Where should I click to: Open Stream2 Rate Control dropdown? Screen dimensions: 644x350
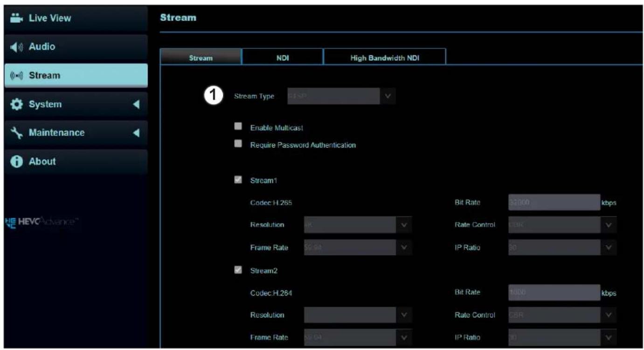click(x=562, y=315)
